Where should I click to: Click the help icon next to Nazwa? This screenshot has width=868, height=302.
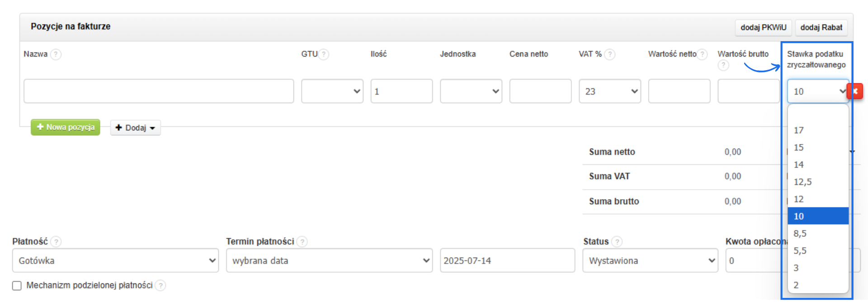coord(56,54)
